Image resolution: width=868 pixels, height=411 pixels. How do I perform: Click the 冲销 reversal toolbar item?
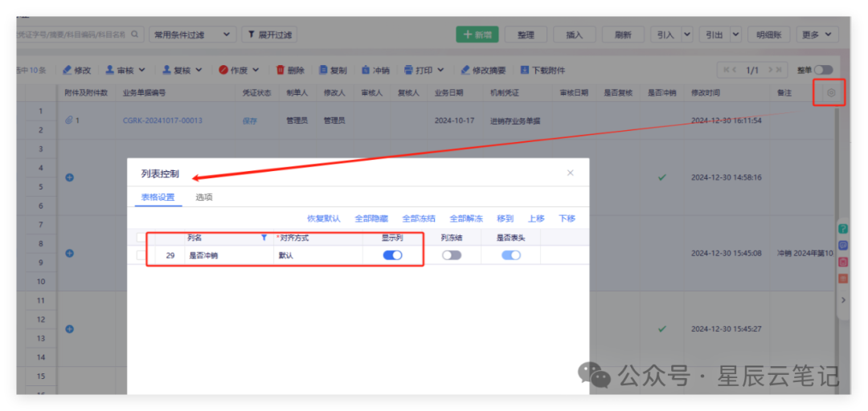coord(375,71)
